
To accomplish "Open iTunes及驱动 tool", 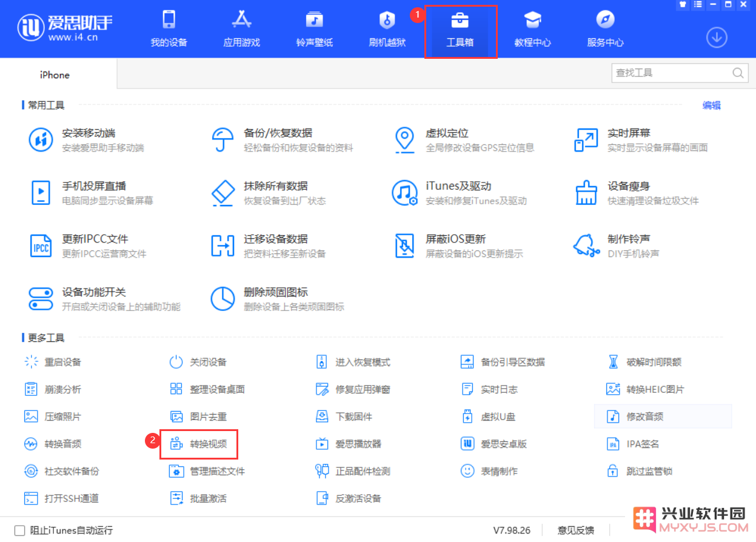I will pos(459,193).
